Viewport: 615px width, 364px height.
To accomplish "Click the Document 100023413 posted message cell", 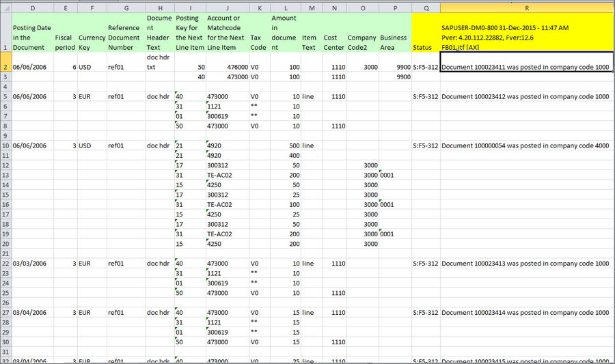I will point(525,263).
